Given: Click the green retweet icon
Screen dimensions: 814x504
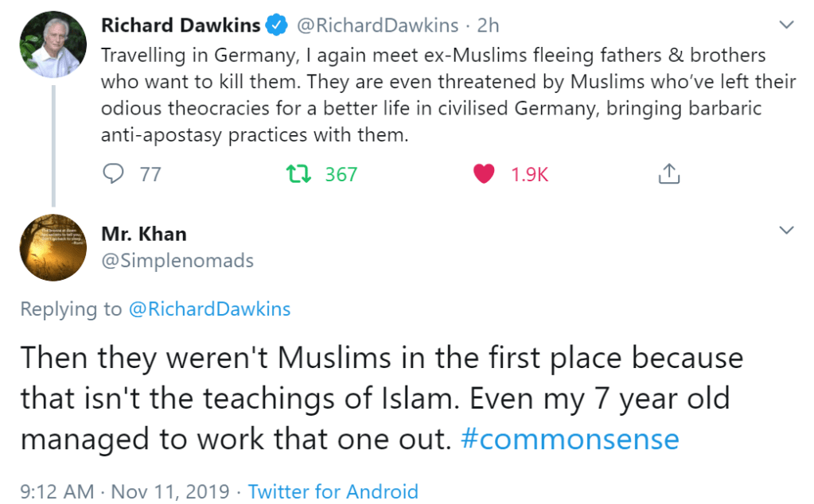Looking at the screenshot, I should [299, 173].
